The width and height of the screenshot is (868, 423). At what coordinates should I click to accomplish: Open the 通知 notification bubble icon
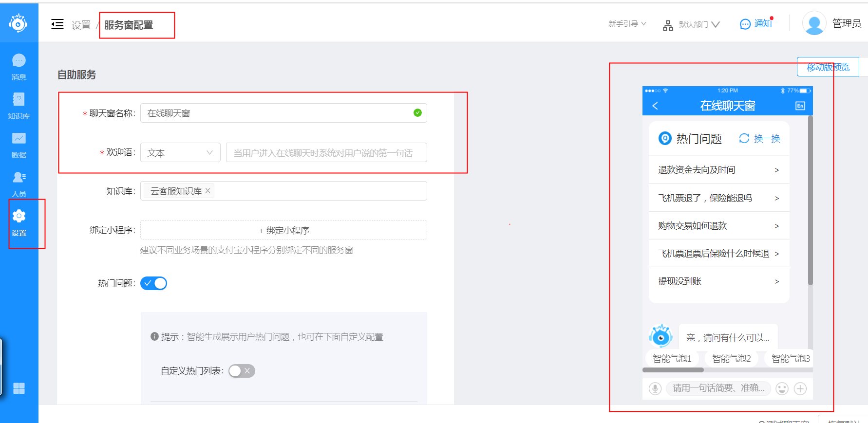tap(745, 24)
